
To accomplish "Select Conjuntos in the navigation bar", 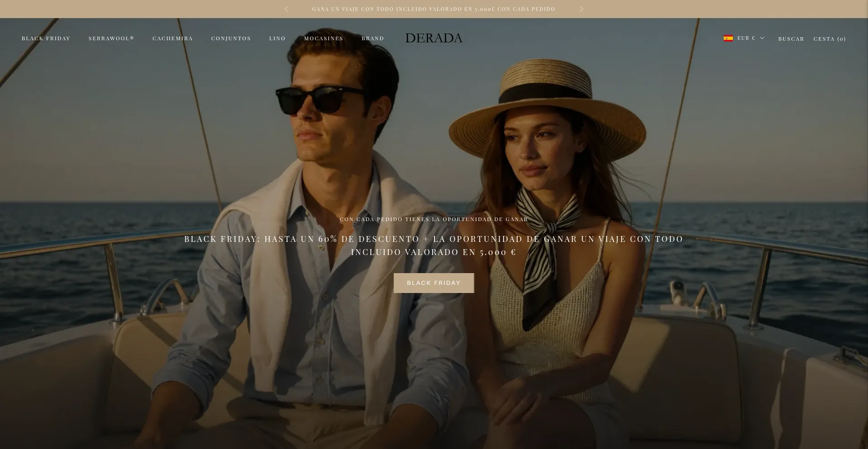I will pos(231,38).
